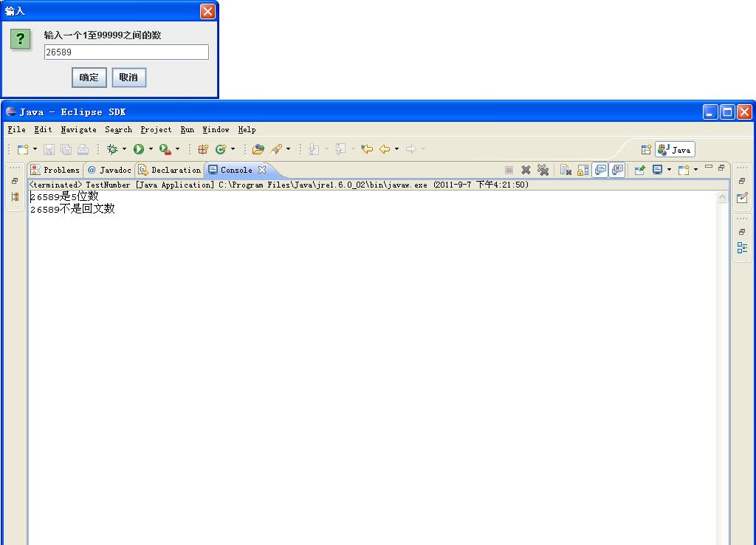Click the Open Perspective icon
The height and width of the screenshot is (545, 756).
[x=646, y=150]
